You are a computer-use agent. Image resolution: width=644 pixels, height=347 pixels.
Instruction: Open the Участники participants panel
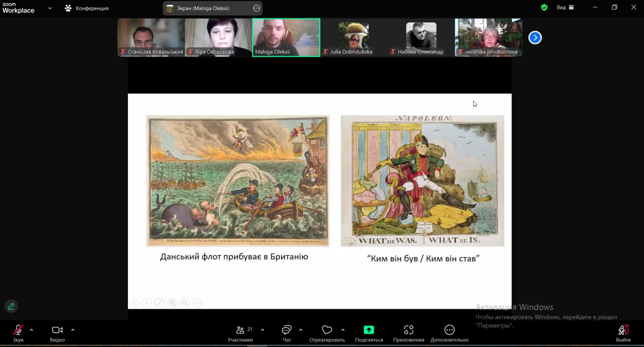click(240, 333)
